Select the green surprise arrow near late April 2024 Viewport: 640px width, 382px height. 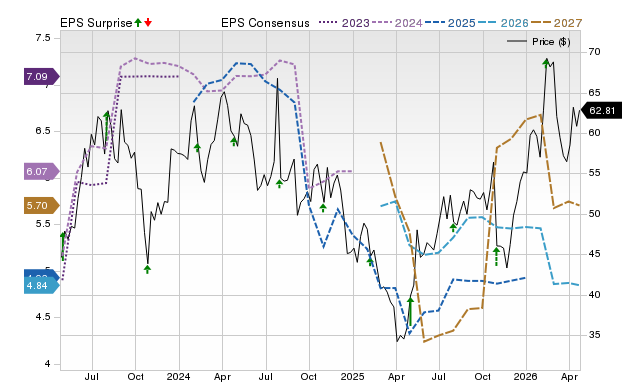pyautogui.click(x=234, y=142)
